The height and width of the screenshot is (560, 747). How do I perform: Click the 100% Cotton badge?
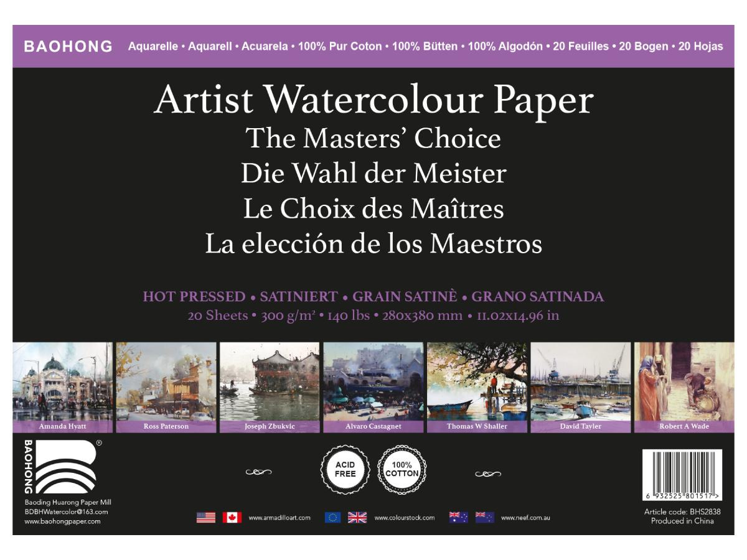[402, 469]
